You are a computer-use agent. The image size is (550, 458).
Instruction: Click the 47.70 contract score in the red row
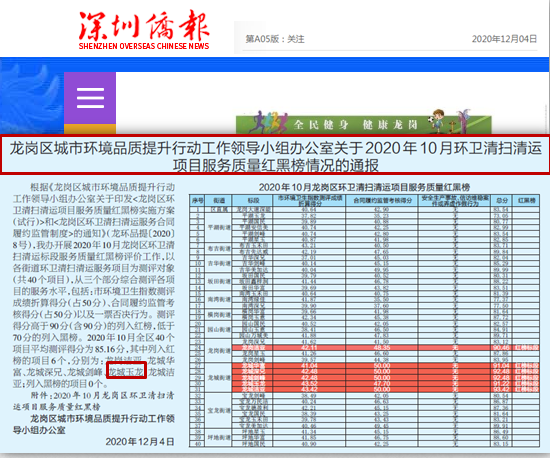[382, 383]
